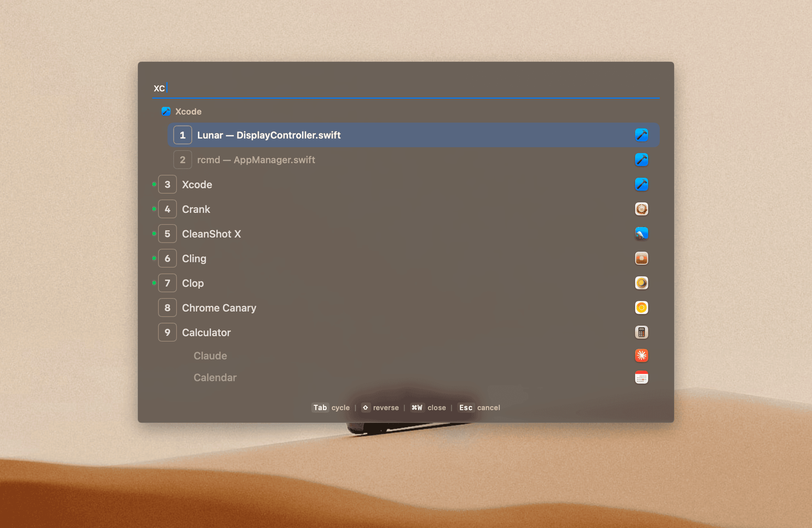Switch to the Xcode app entry
812x528 pixels.
[x=406, y=184]
